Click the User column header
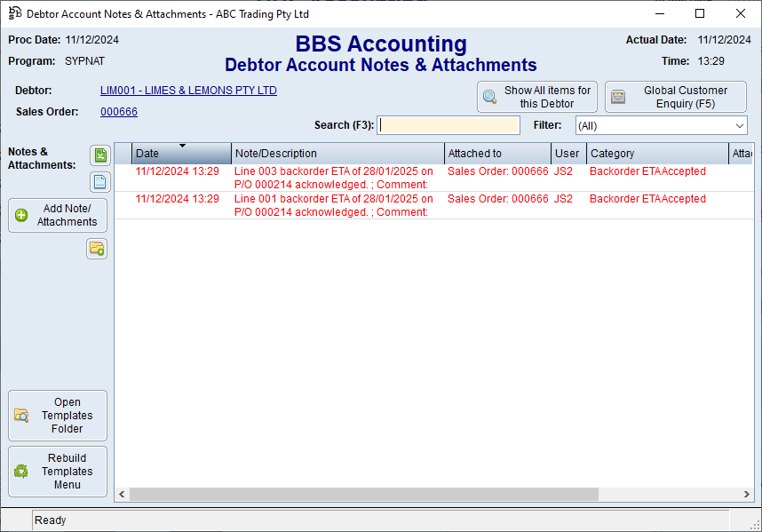762x532 pixels. point(568,154)
